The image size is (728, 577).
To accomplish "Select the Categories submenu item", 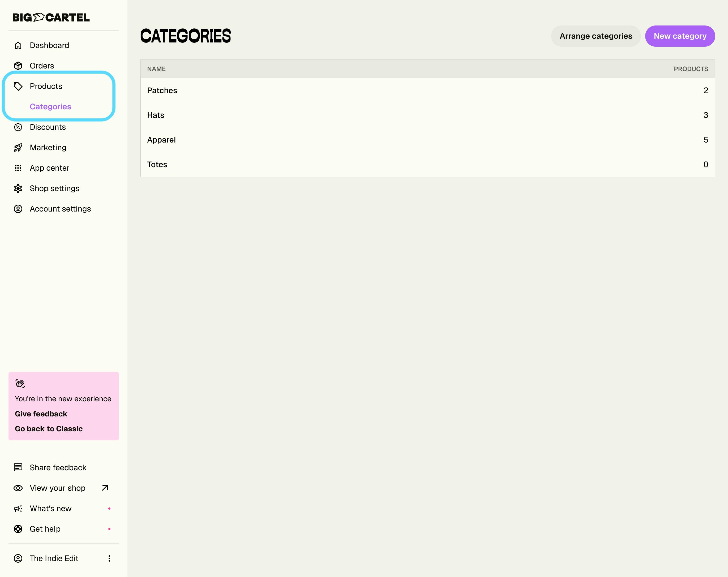I will pos(50,107).
